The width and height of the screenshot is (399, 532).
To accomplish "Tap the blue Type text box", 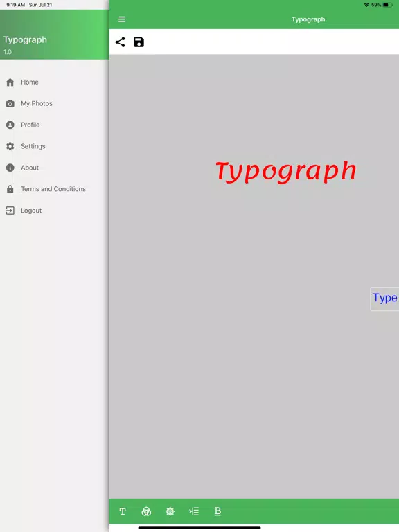I will pos(384,299).
